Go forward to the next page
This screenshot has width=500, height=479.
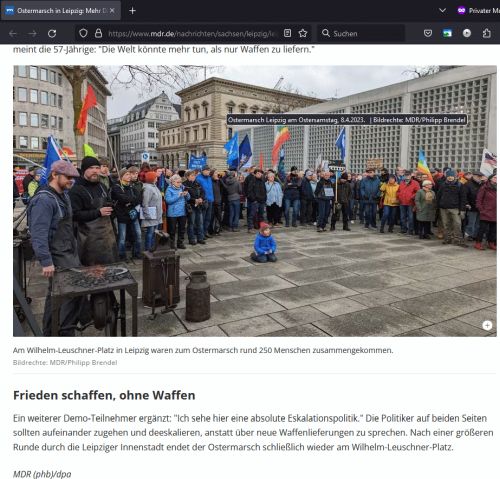[x=32, y=33]
